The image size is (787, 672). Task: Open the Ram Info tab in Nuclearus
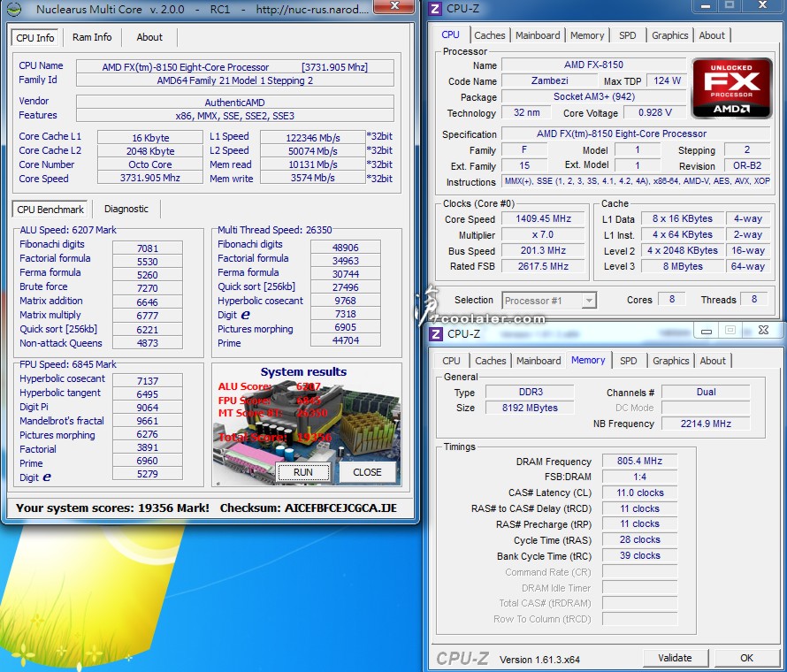(x=92, y=37)
